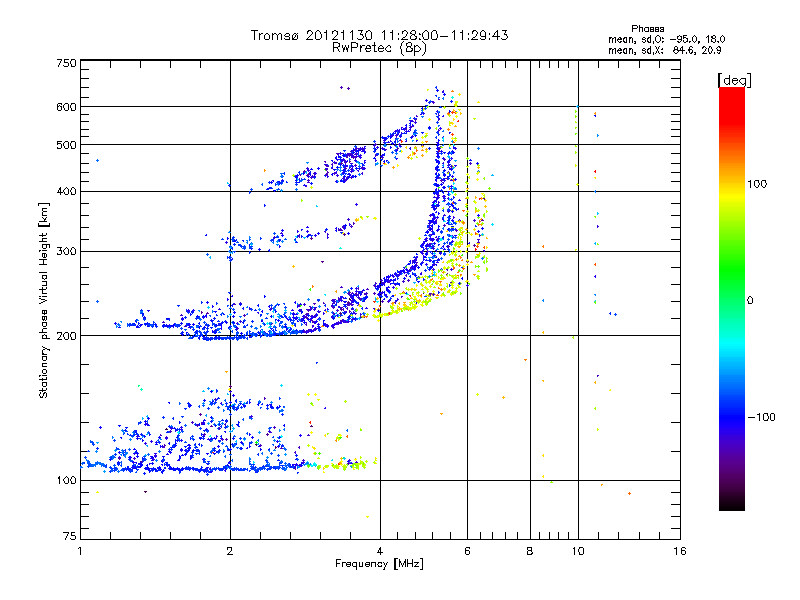Click the colorbar '100' tick label
The image size is (800, 600).
point(757,184)
